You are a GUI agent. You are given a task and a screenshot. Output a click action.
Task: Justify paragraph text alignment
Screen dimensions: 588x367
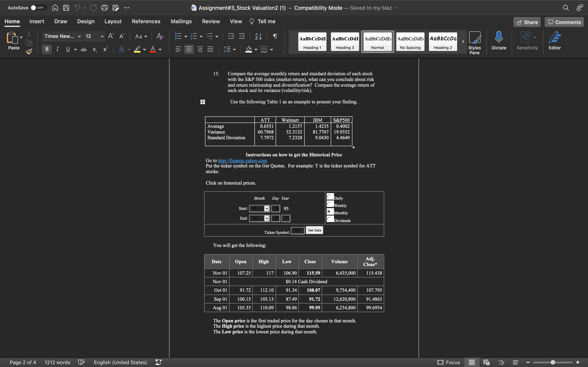pyautogui.click(x=210, y=50)
